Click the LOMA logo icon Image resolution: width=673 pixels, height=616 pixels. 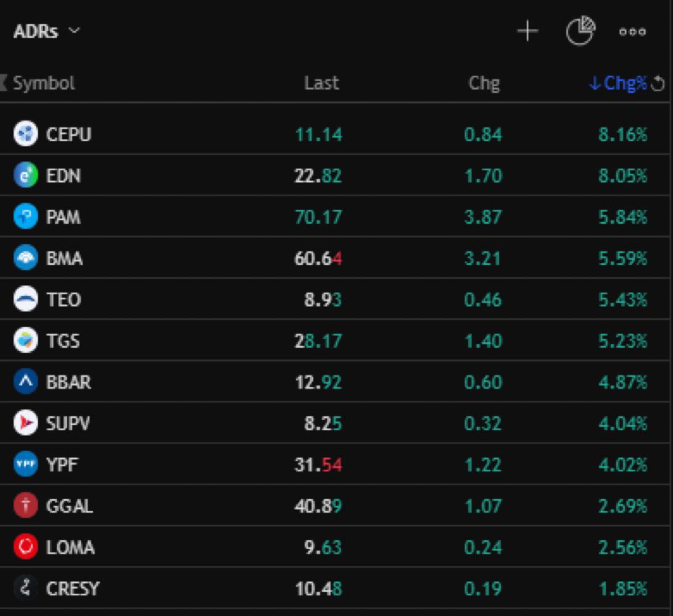[x=26, y=546]
